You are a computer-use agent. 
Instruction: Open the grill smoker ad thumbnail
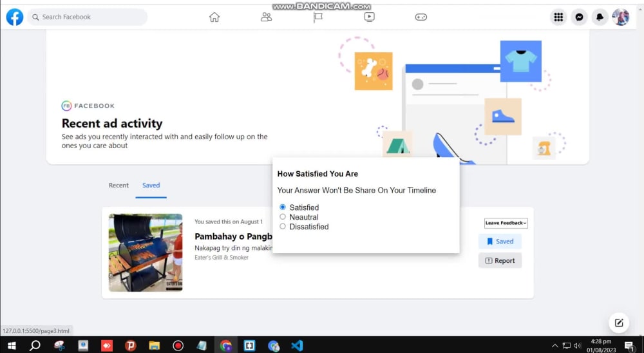pyautogui.click(x=146, y=253)
